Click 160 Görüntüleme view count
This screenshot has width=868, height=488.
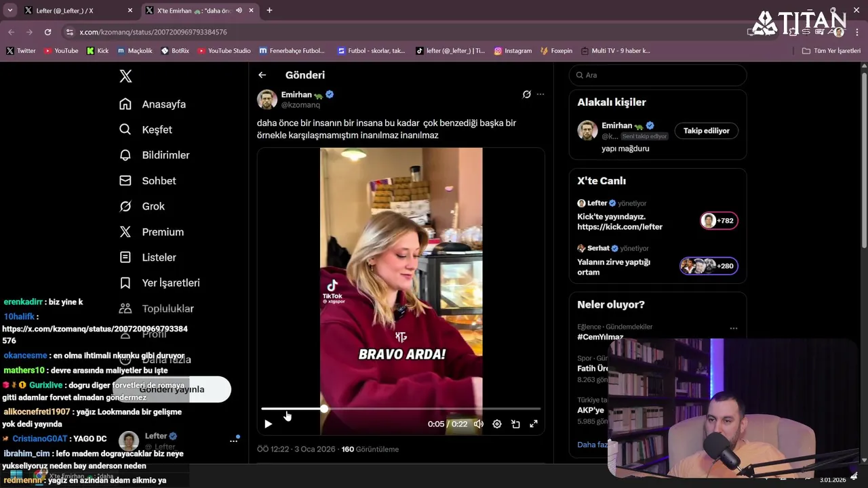(x=370, y=449)
